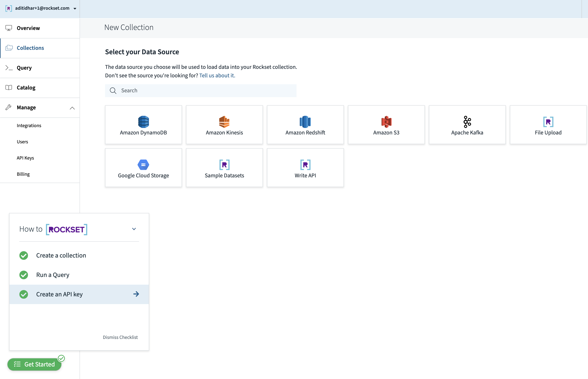
Task: Click the Tell us about it link
Action: pyautogui.click(x=217, y=75)
